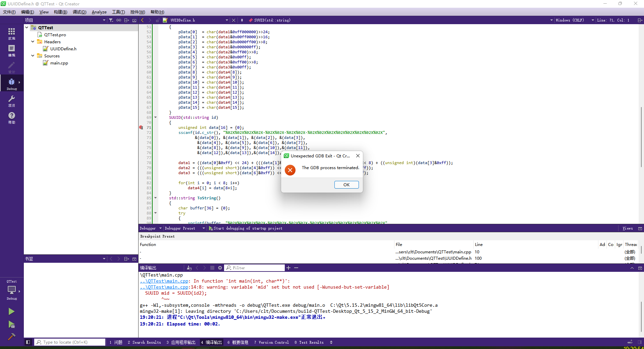Open the open-documents dropdown for UUIDDefine.h
The height and width of the screenshot is (349, 644).
coord(227,20)
